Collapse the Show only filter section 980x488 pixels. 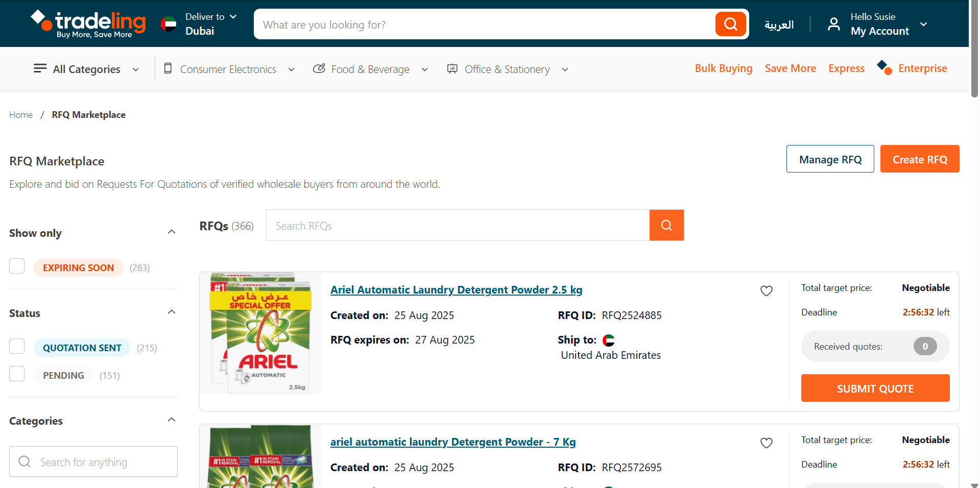point(172,232)
